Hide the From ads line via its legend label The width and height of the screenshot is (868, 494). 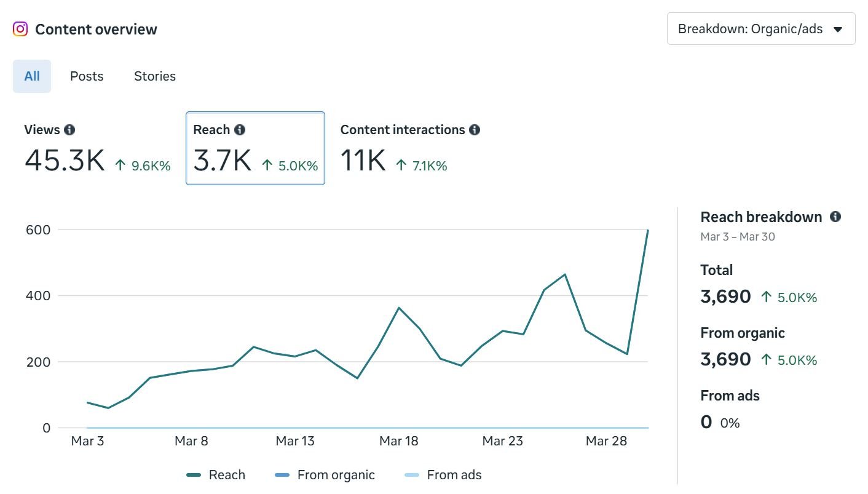point(454,474)
